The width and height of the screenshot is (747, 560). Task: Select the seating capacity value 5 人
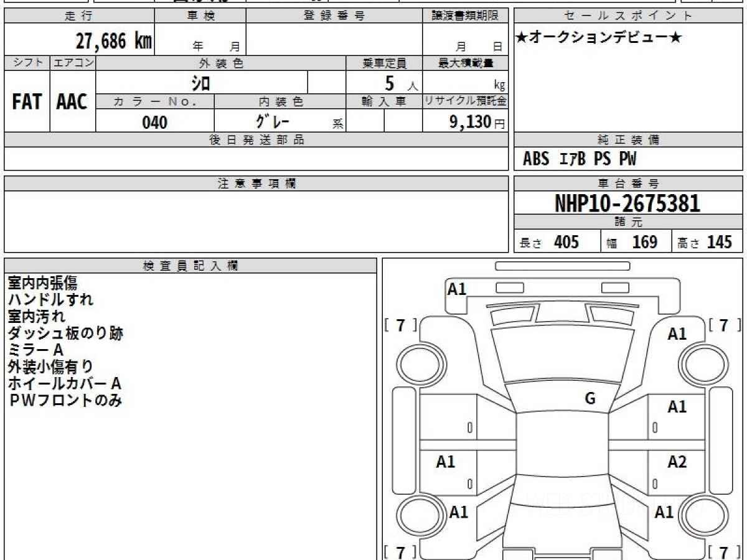click(x=401, y=83)
